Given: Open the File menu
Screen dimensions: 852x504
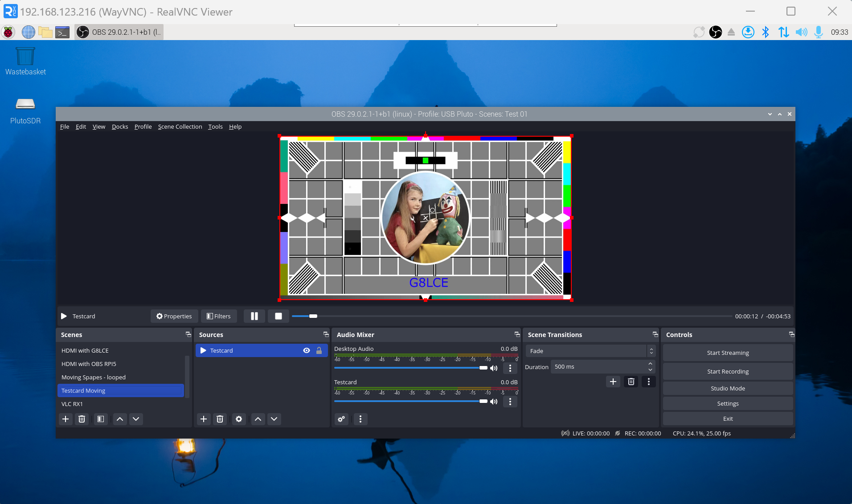Looking at the screenshot, I should point(65,127).
